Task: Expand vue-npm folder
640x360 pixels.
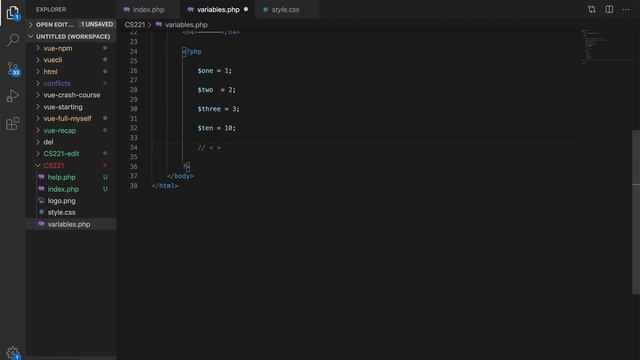Action: (71, 48)
